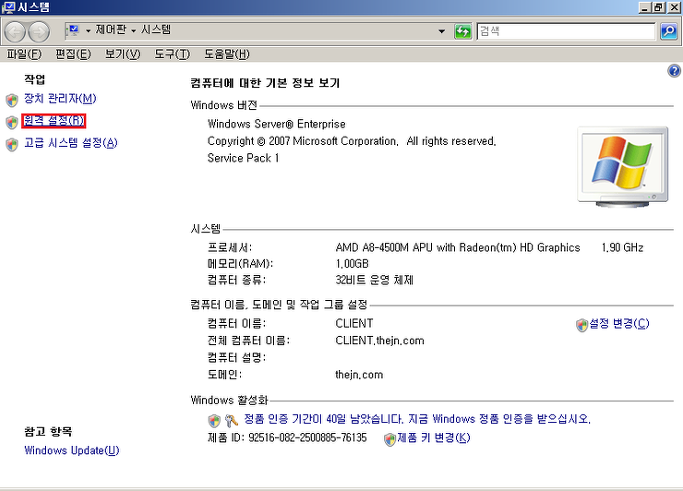Select 시스템 breadcrumb in address bar
This screenshot has height=491, width=683.
click(156, 30)
